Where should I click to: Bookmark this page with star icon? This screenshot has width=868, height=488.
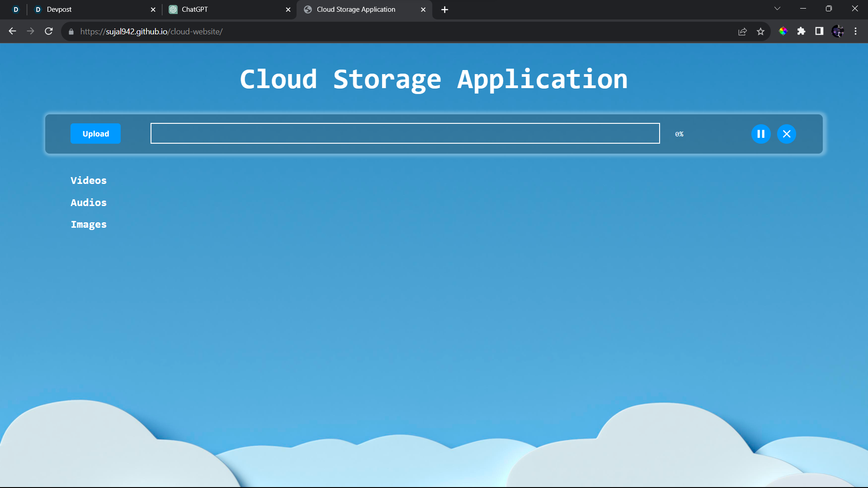point(760,31)
